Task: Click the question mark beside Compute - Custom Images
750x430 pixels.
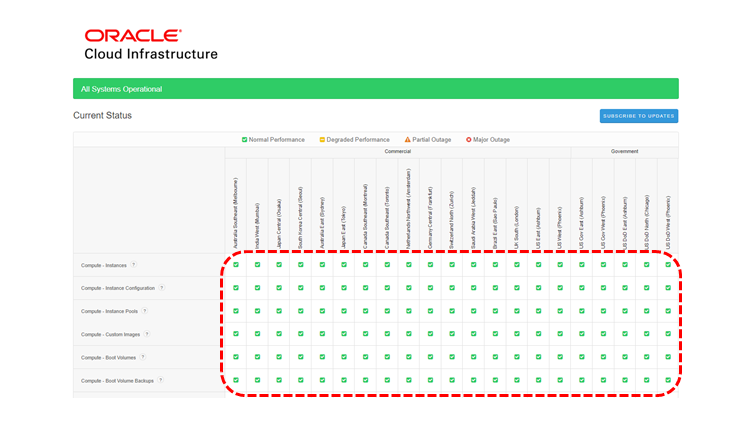Action: tap(147, 334)
